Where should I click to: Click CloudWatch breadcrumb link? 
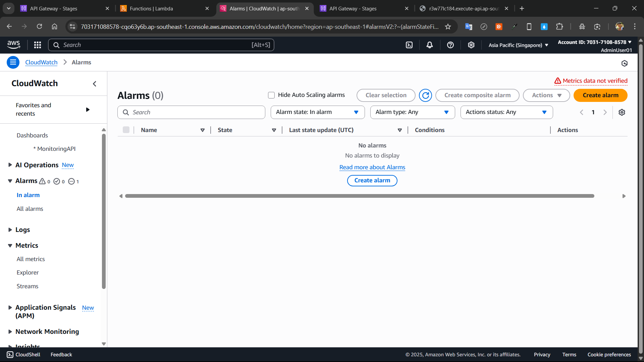click(41, 62)
